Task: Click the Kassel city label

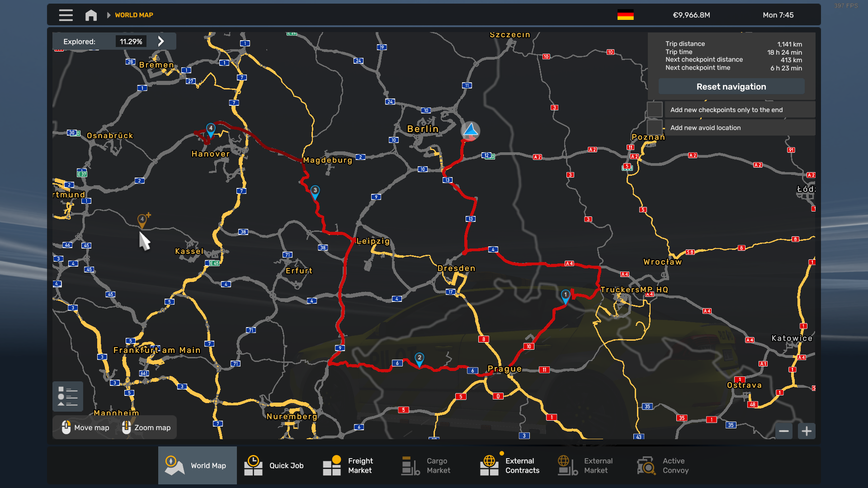Action: tap(189, 251)
